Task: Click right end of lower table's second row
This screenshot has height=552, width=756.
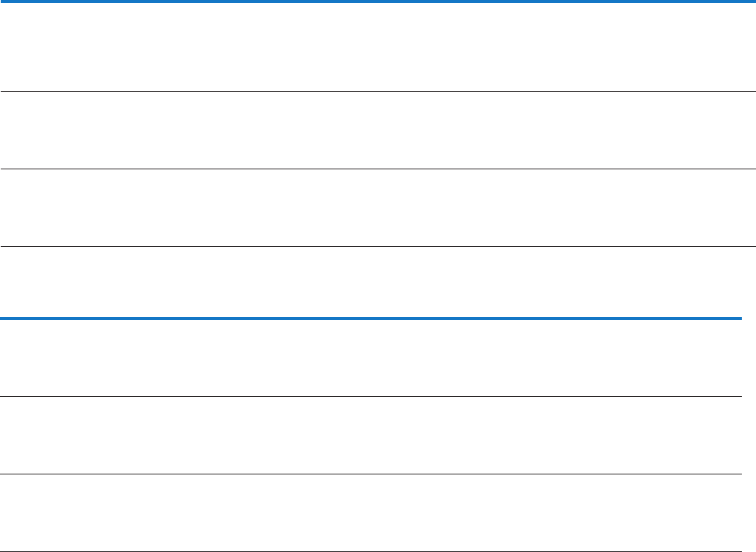Action: [x=731, y=436]
